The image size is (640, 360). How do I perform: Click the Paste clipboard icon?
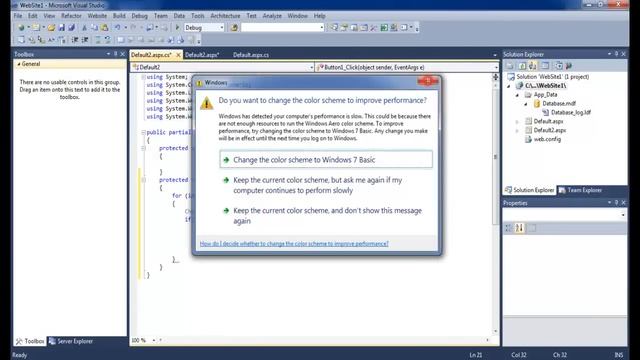pos(104,28)
